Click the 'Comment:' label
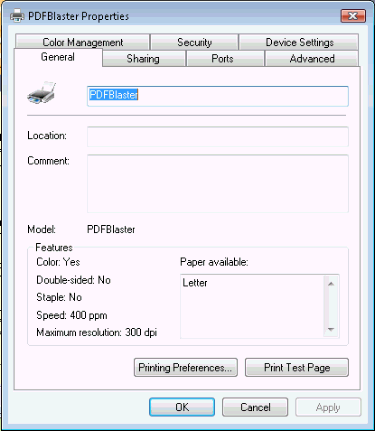The width and height of the screenshot is (375, 431). click(x=48, y=161)
